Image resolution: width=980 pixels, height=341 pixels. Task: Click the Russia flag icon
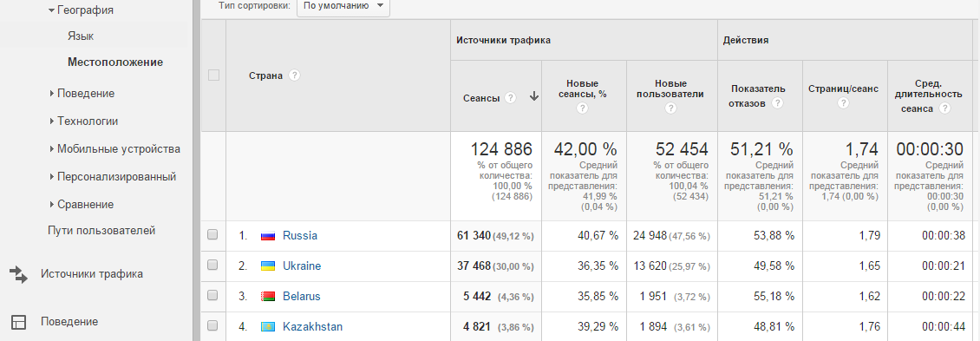tap(267, 236)
